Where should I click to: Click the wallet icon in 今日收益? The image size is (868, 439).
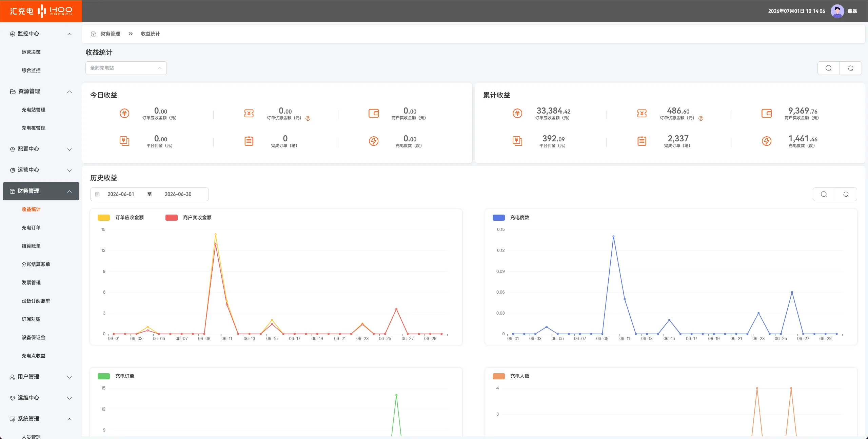click(374, 113)
